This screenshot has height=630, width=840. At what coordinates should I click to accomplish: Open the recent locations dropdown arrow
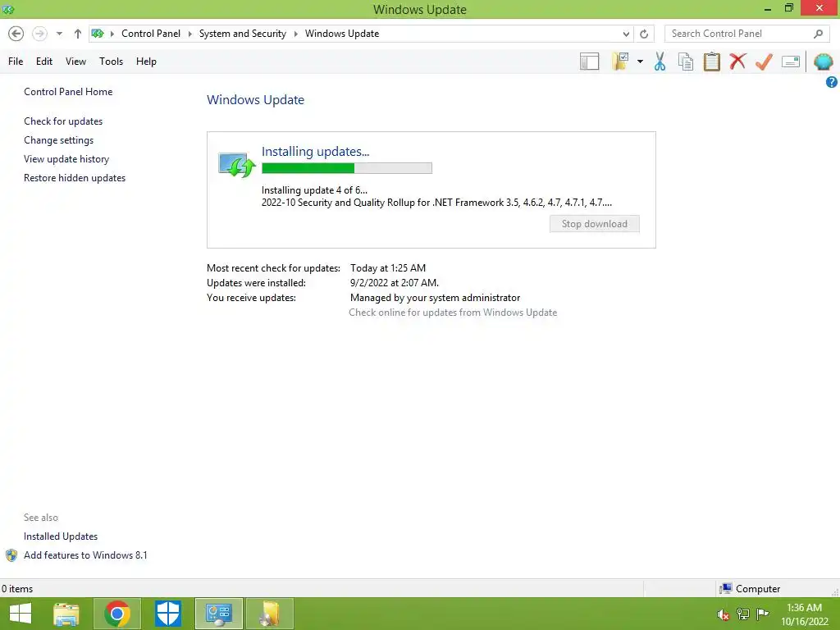click(x=59, y=34)
